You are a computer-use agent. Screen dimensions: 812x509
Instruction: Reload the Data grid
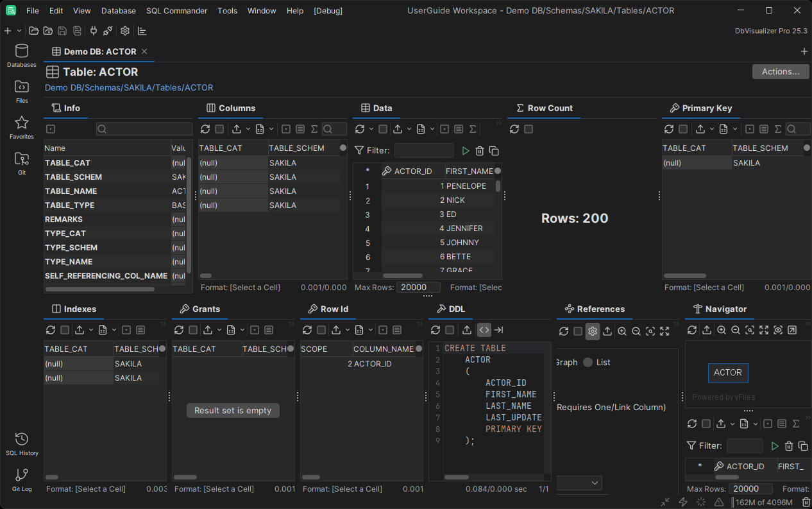point(360,128)
